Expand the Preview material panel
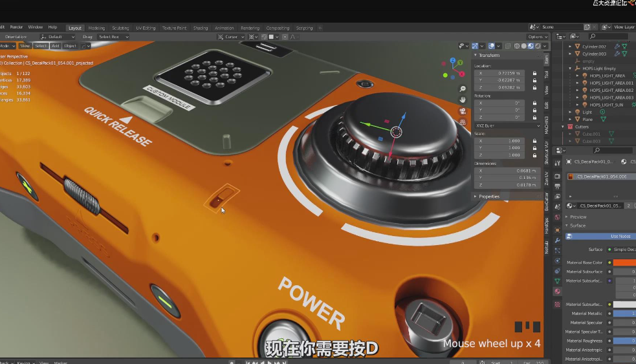The width and height of the screenshot is (636, 364). pos(578,217)
